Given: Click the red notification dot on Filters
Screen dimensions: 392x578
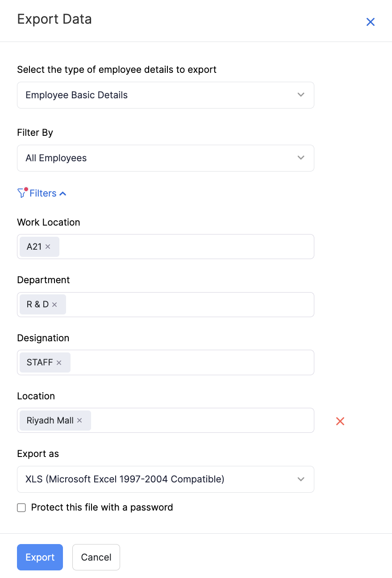Looking at the screenshot, I should click(x=26, y=189).
